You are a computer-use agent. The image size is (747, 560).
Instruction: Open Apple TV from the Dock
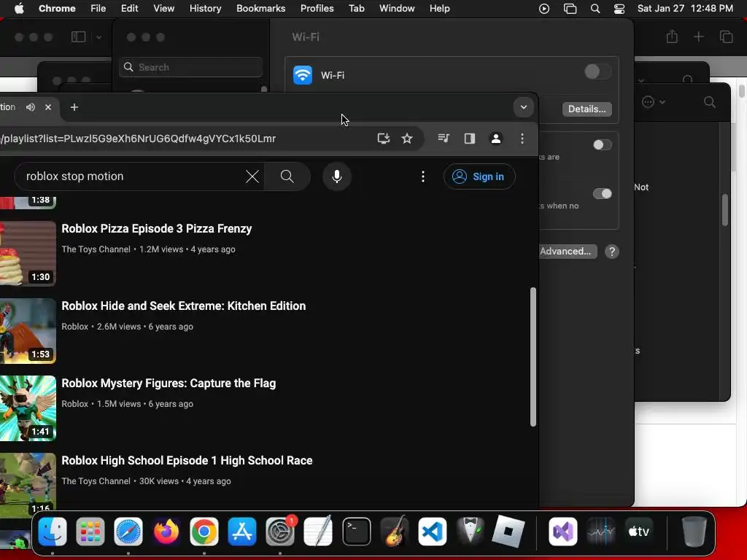click(639, 532)
